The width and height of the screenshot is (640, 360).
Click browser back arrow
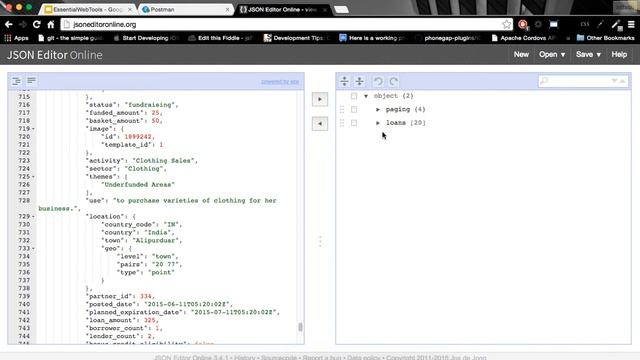point(9,24)
